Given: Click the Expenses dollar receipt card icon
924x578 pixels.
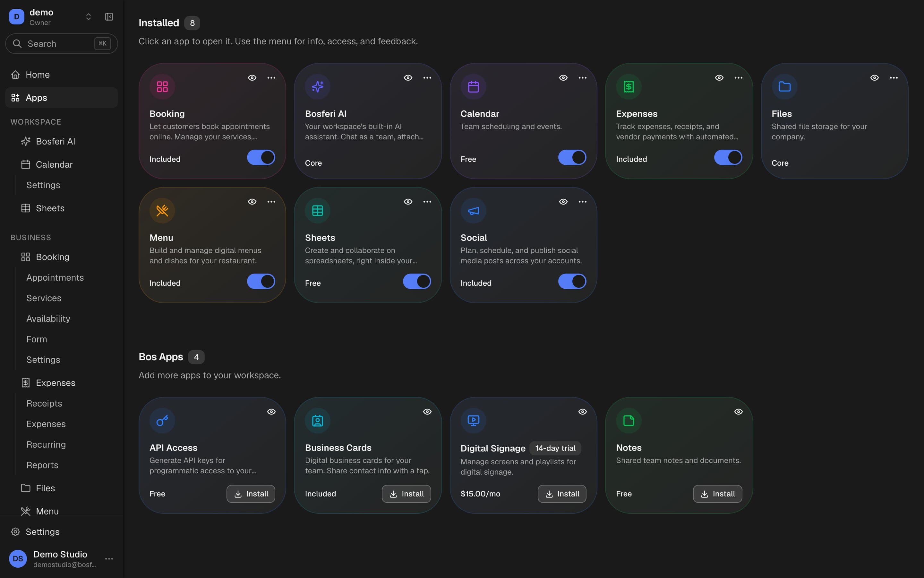Looking at the screenshot, I should point(629,87).
